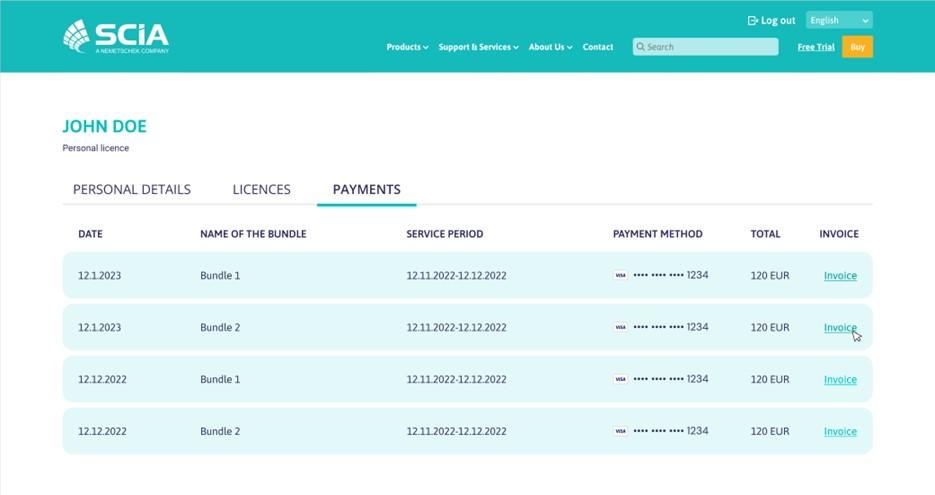Screen dimensions: 935x495
Task: Open the English language dropdown
Action: tap(839, 20)
